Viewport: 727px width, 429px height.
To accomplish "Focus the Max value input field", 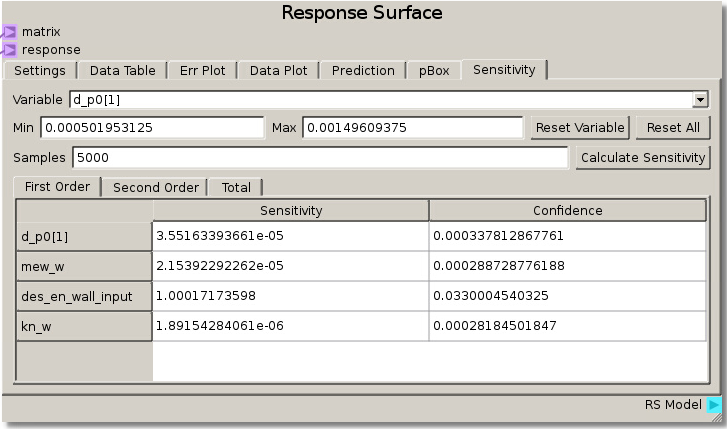I will tap(412, 128).
